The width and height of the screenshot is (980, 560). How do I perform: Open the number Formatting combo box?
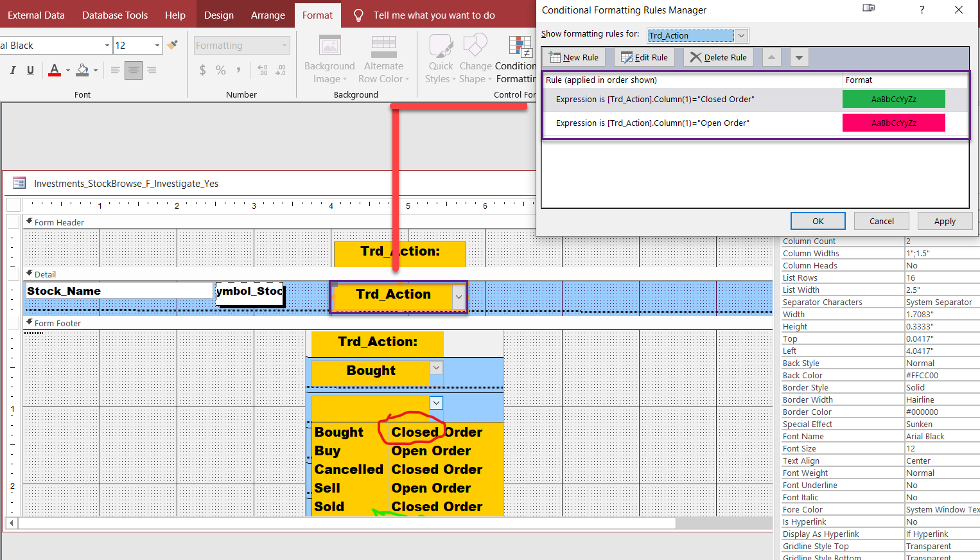[x=242, y=45]
